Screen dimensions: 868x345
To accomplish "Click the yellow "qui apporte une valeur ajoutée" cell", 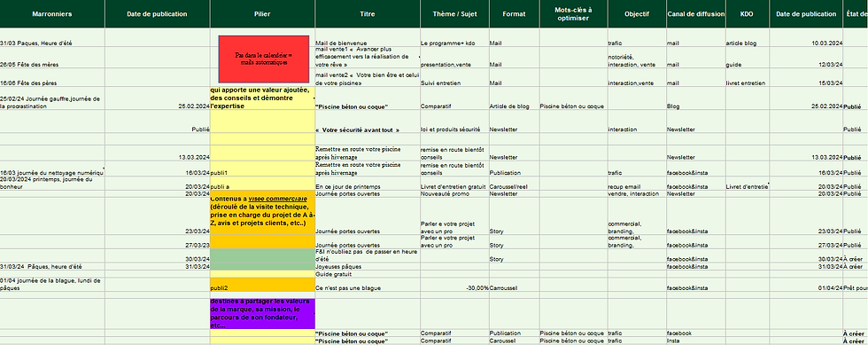I will coord(262,98).
